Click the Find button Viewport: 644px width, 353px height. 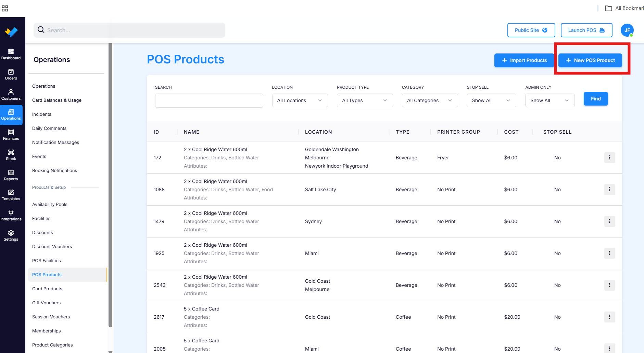pyautogui.click(x=596, y=99)
